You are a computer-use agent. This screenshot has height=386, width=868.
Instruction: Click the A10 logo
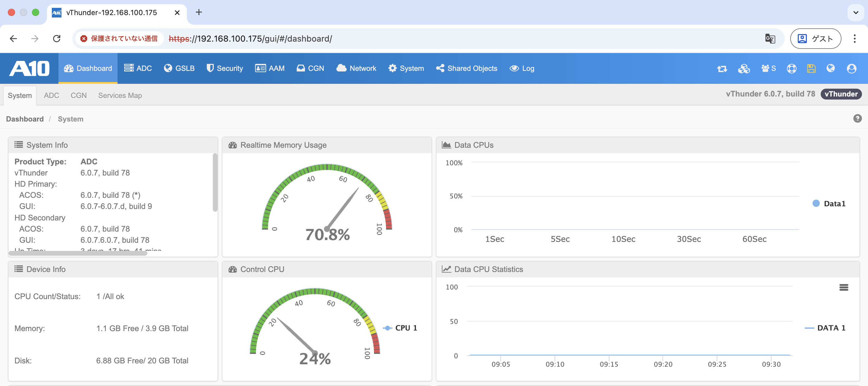click(29, 68)
